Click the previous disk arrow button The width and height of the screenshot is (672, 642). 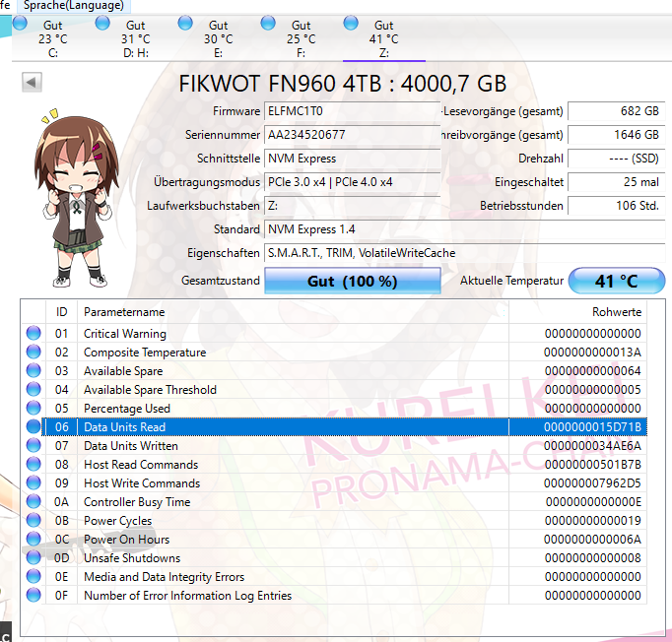click(x=32, y=82)
